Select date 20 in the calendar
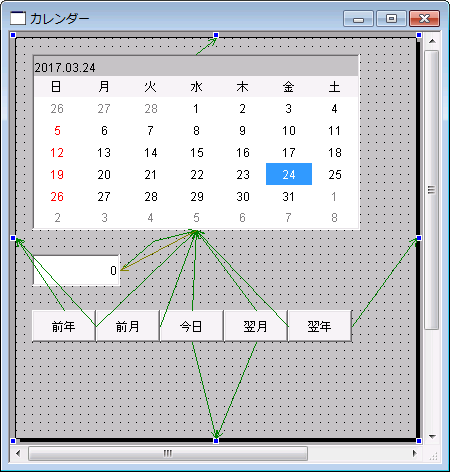 [x=104, y=174]
